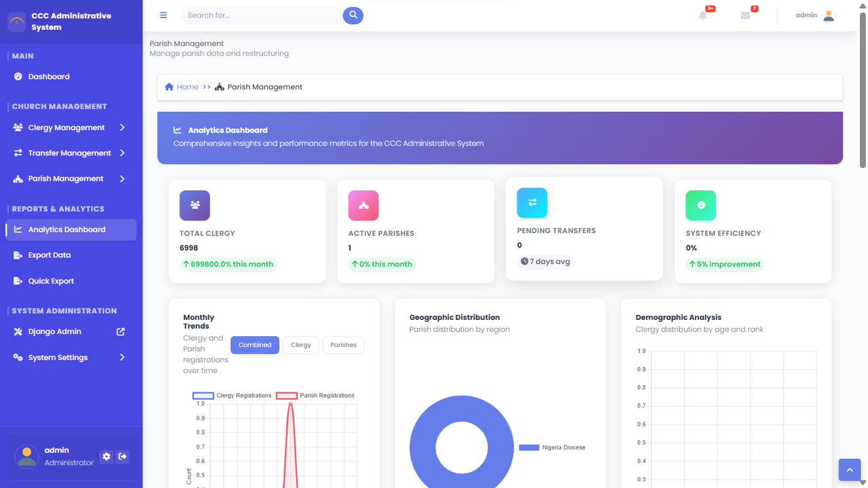Image resolution: width=868 pixels, height=488 pixels.
Task: Click the 7 days avg badge
Action: pos(545,262)
